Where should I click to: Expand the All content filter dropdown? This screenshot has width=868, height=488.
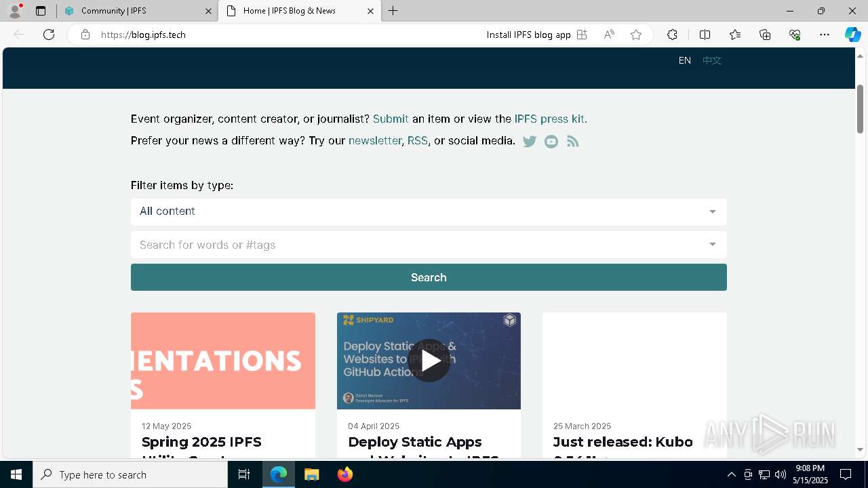coord(429,211)
